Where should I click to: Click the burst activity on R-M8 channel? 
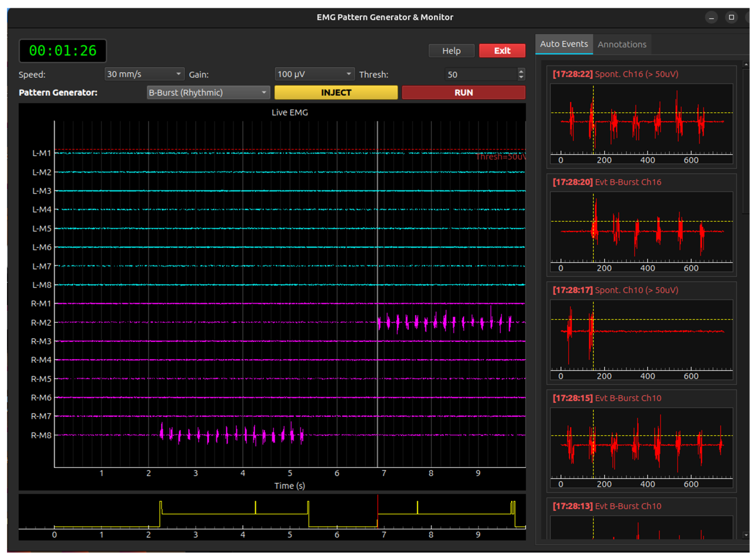(232, 434)
